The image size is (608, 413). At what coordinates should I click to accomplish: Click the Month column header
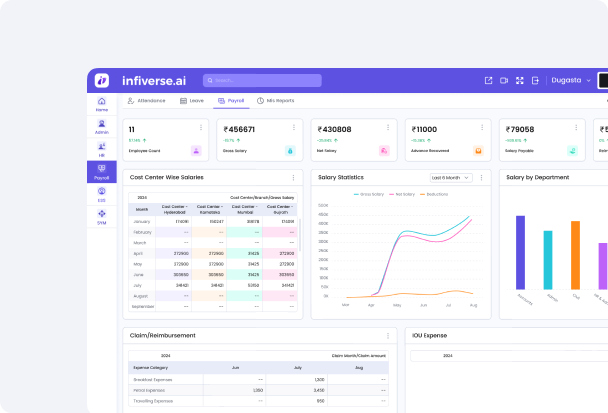click(x=142, y=209)
